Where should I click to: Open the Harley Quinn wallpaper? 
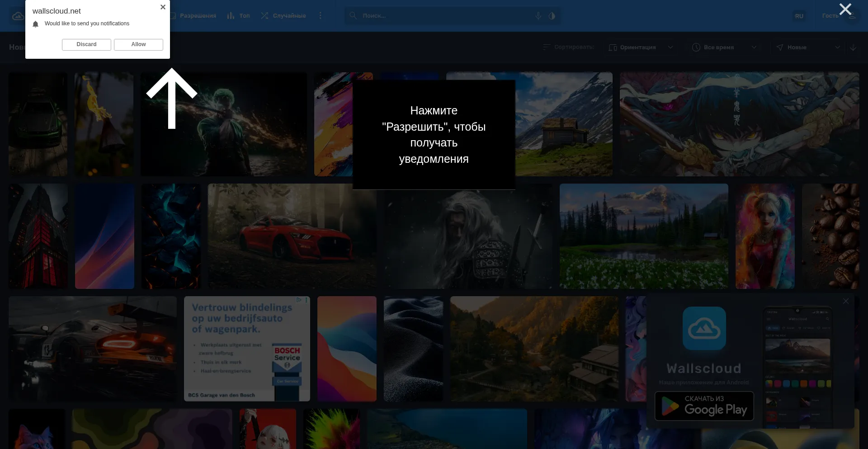click(x=765, y=236)
